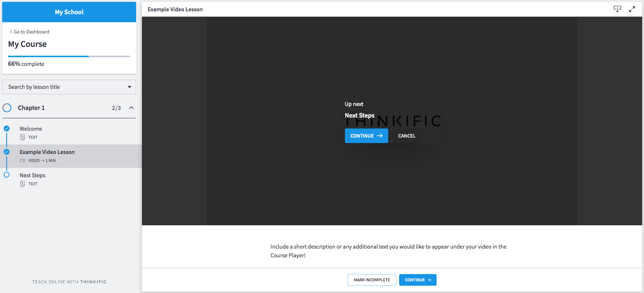This screenshot has height=293, width=644.
Task: Cancel the Up next autoplay
Action: point(407,136)
